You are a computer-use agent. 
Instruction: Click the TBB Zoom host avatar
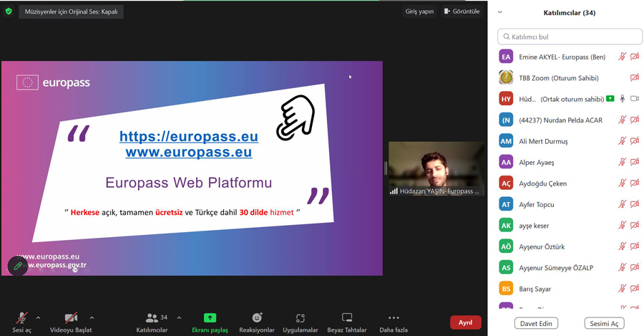pos(506,77)
